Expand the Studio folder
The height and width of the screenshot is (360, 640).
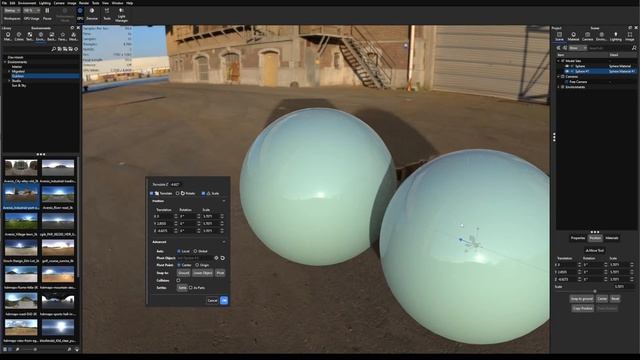click(9, 81)
